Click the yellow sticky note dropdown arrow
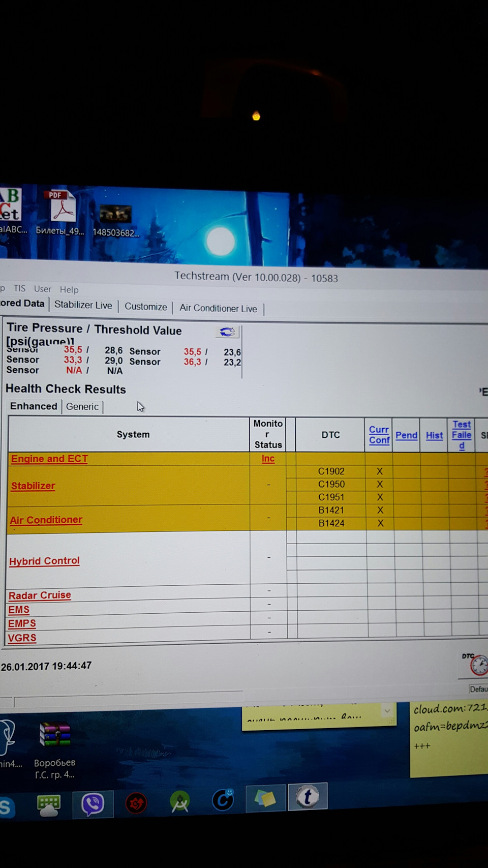The width and height of the screenshot is (488, 868). tap(387, 710)
